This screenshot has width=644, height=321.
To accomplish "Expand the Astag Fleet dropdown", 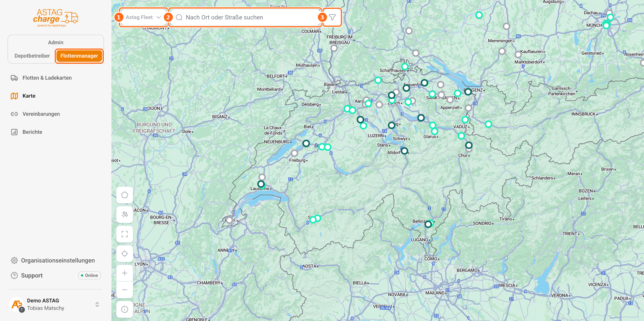I will coord(144,17).
